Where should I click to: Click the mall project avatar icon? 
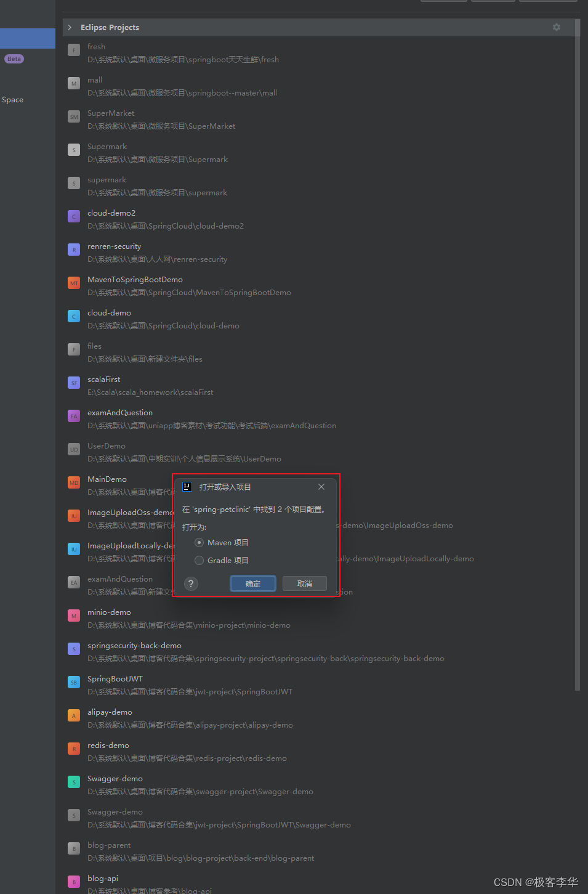click(73, 83)
